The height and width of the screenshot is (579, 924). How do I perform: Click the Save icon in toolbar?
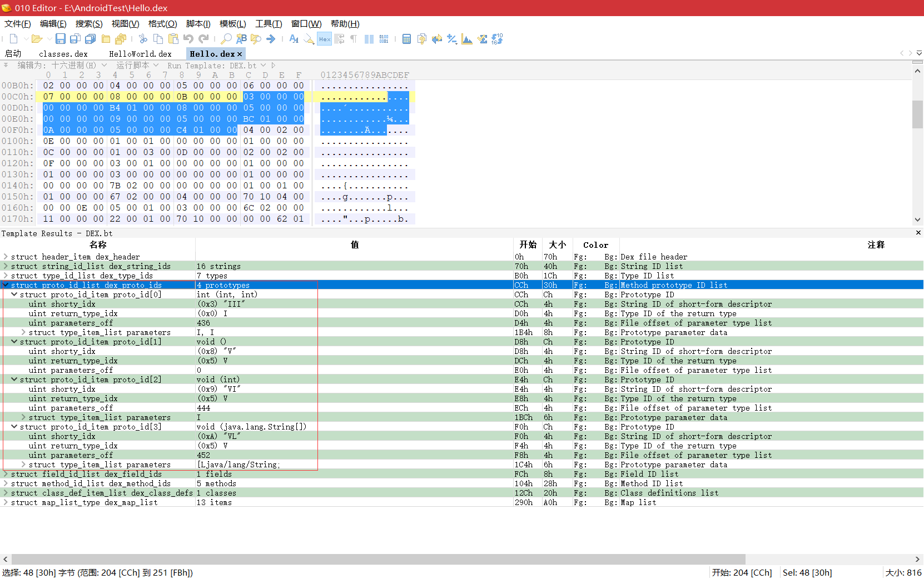(x=61, y=39)
